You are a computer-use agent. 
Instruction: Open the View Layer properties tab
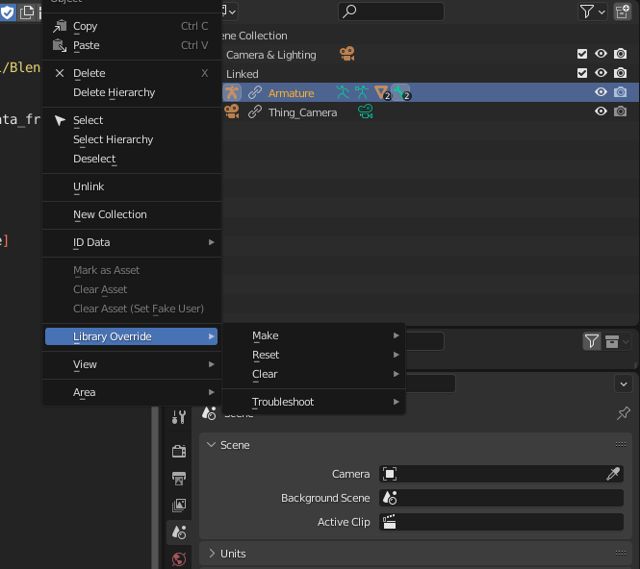click(x=179, y=505)
